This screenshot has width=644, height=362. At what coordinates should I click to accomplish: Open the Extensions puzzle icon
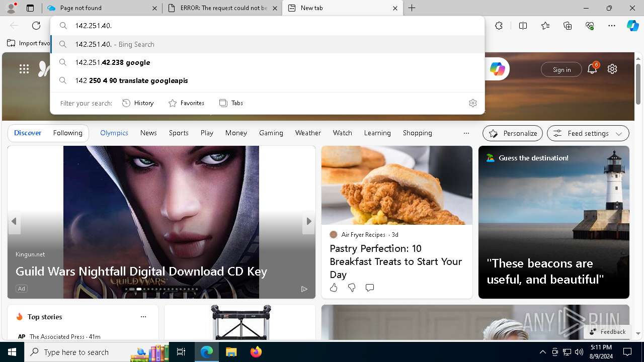499,26
